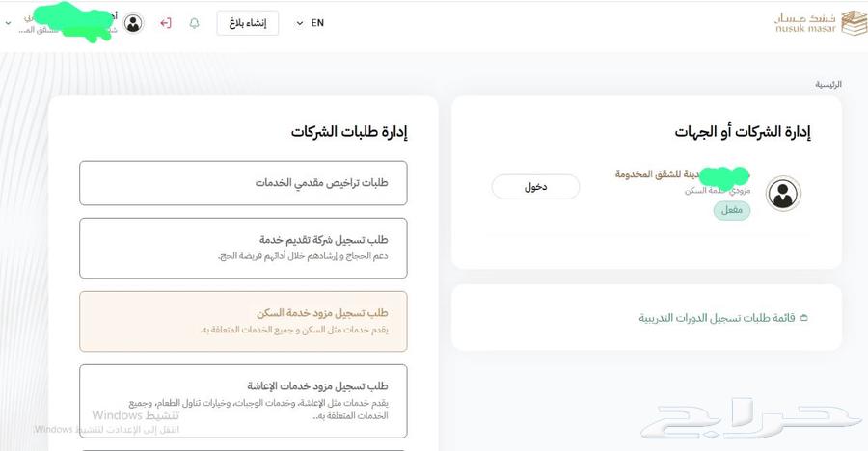Open the notifications bell icon
Image resolution: width=868 pixels, height=451 pixels.
coord(194,23)
